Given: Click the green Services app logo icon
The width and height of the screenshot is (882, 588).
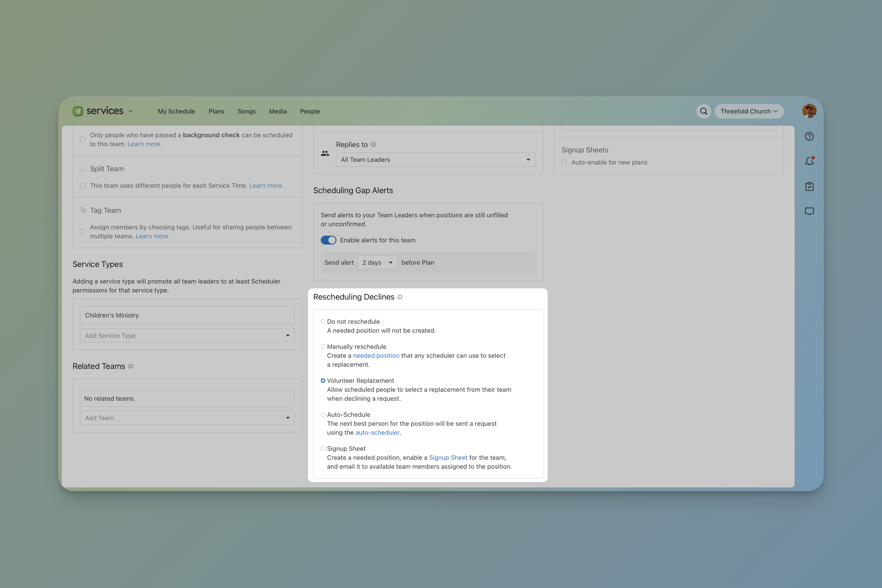Looking at the screenshot, I should click(78, 111).
